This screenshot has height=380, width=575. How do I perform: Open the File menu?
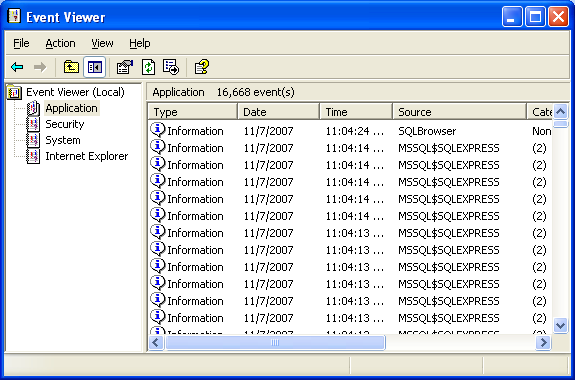tap(21, 43)
